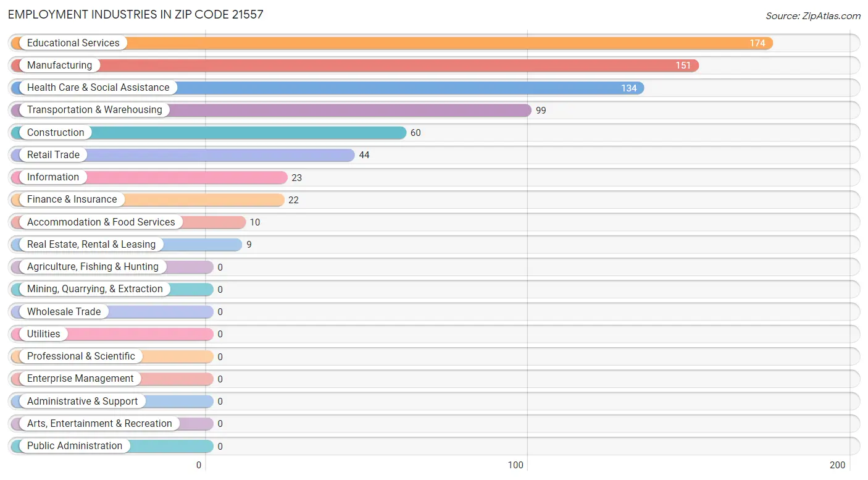The height and width of the screenshot is (480, 868).
Task: Click Administrative & Support label
Action: (82, 402)
